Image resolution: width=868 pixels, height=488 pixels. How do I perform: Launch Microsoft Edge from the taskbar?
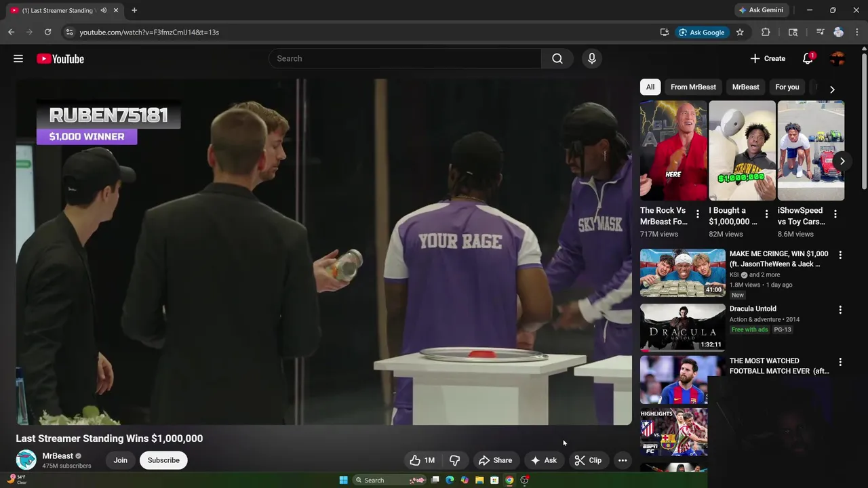pos(450,480)
